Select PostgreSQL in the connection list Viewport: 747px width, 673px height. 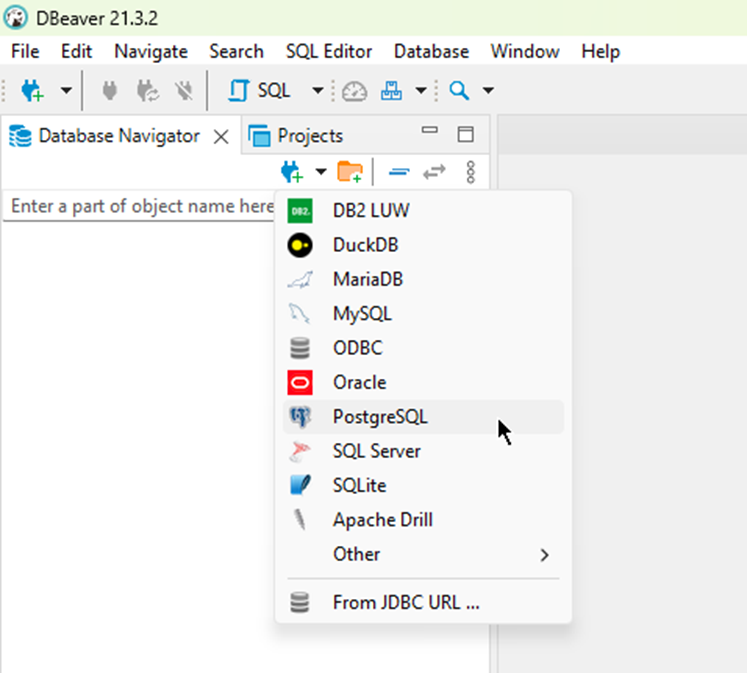tap(424, 417)
